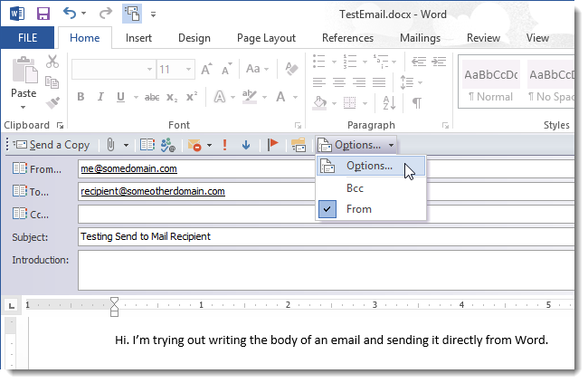Open the Clipboard dialog launcher
The image size is (588, 383).
(60, 126)
